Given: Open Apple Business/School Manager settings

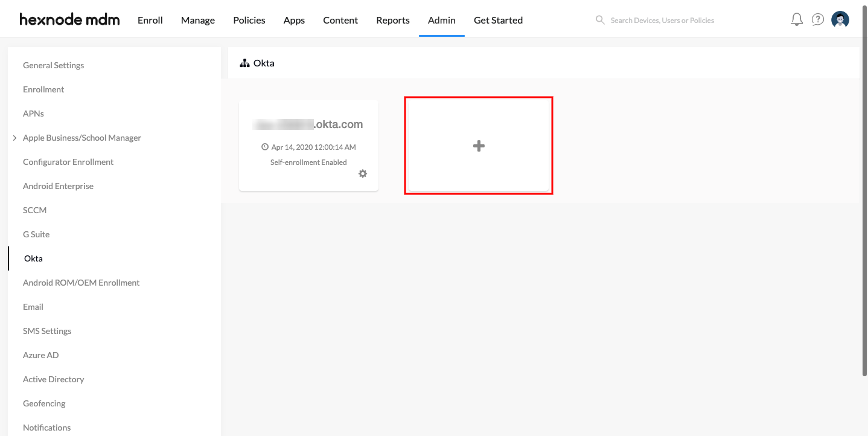Looking at the screenshot, I should tap(82, 138).
